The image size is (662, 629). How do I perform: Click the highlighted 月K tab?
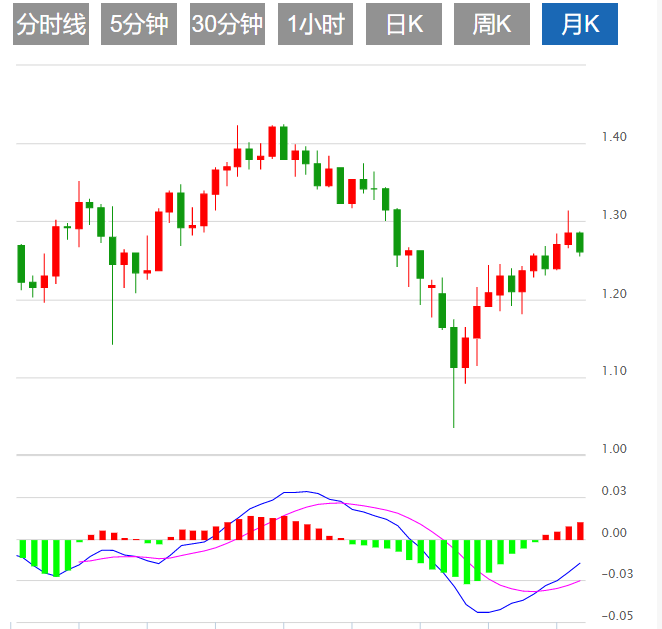coord(581,25)
